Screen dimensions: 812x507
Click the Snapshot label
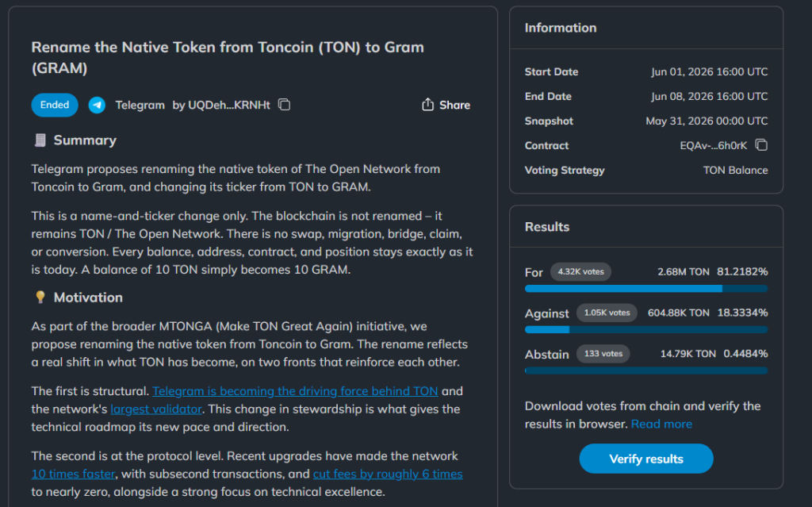549,121
